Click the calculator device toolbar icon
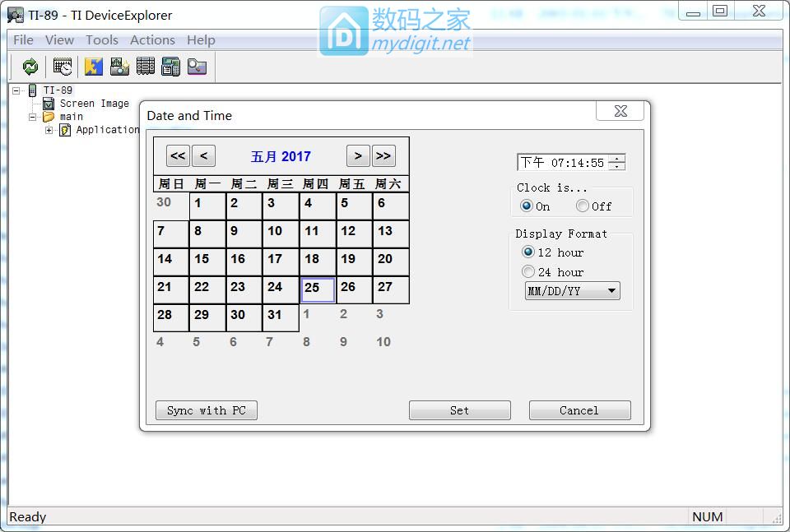This screenshot has width=790, height=532. click(171, 67)
